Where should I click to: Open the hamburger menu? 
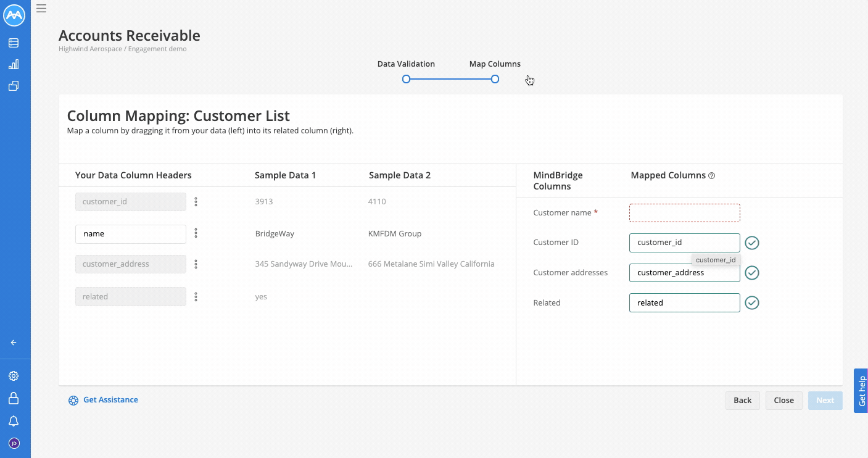click(41, 8)
